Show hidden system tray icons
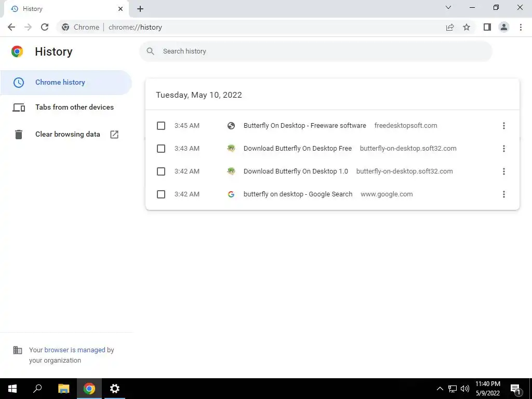 440,389
